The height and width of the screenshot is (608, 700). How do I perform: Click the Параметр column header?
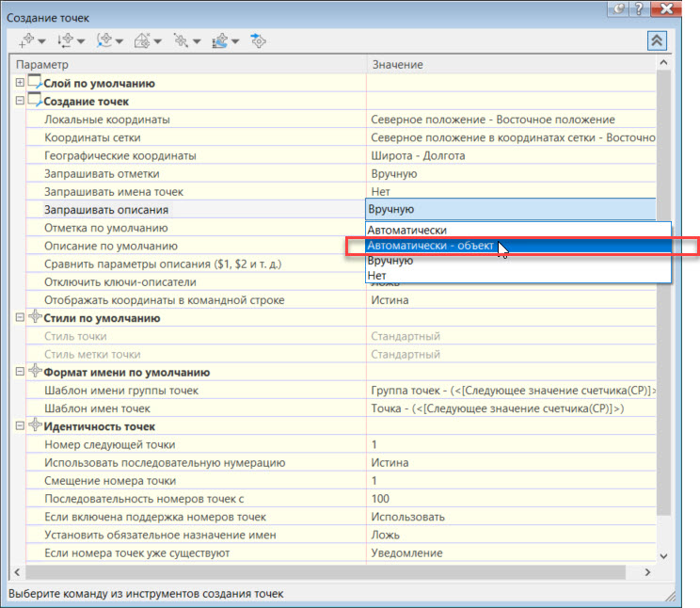coord(187,64)
